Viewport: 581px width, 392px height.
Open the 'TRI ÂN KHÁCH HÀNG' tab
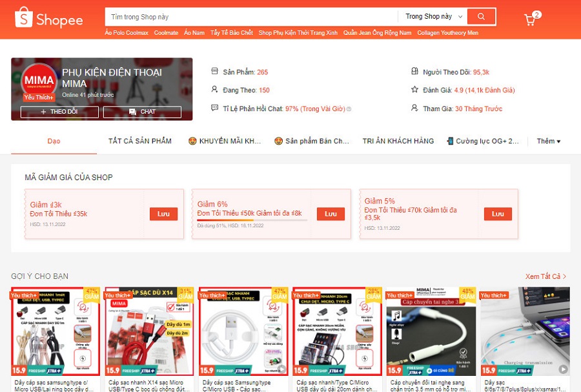398,141
